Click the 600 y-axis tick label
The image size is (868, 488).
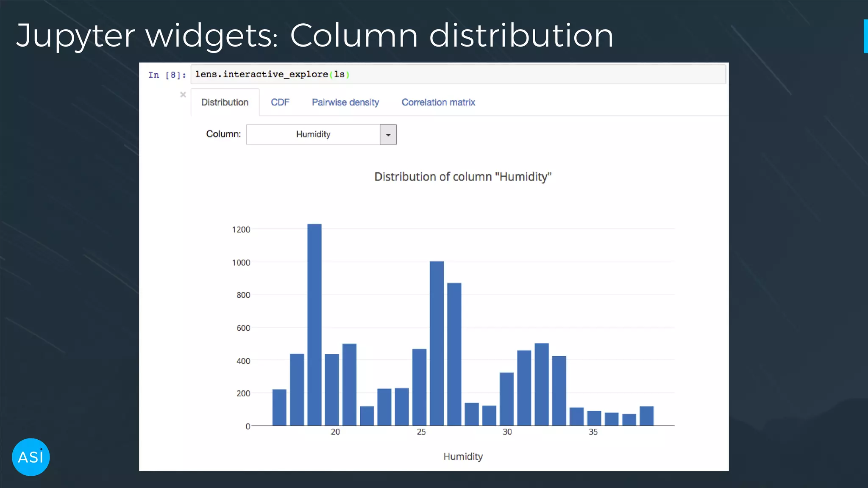243,328
